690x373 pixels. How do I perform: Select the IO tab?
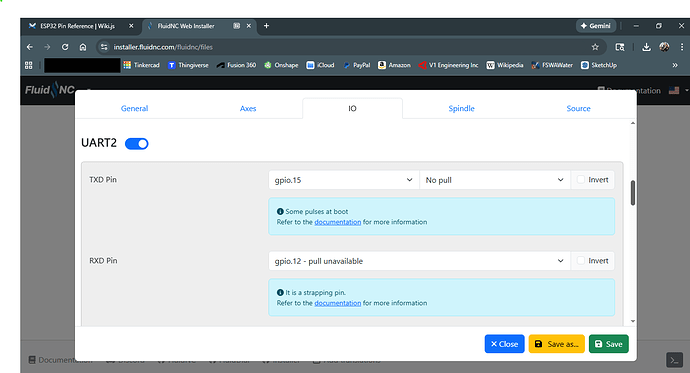click(x=352, y=108)
